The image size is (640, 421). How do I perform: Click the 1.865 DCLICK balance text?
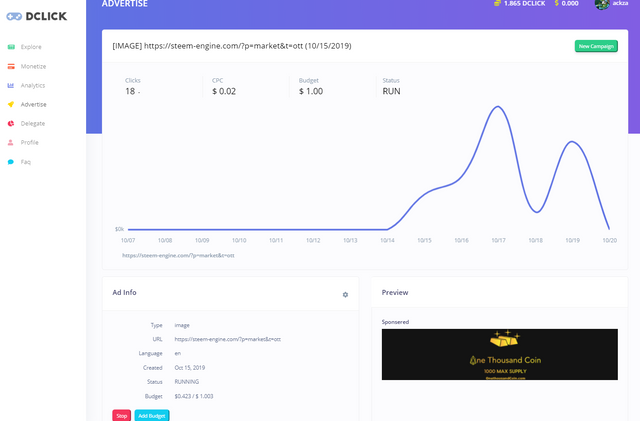click(x=524, y=3)
